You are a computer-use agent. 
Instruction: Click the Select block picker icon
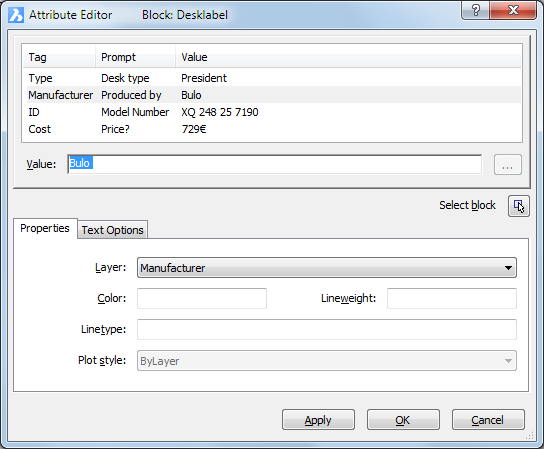click(519, 206)
